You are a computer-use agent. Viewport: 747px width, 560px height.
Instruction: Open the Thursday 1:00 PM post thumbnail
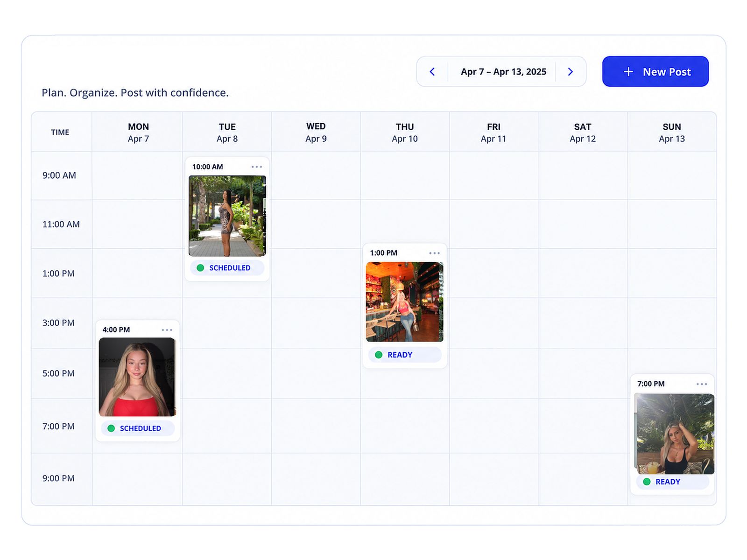[x=405, y=302]
